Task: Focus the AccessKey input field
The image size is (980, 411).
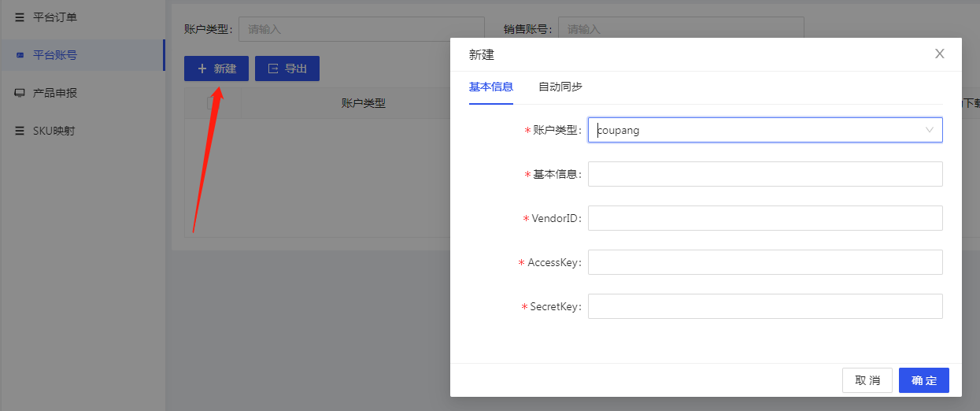Action: (765, 262)
